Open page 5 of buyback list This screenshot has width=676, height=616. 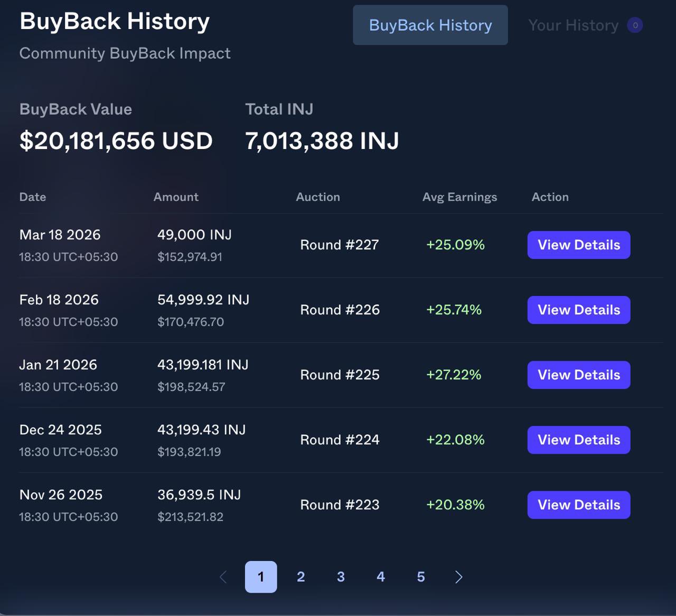tap(421, 577)
